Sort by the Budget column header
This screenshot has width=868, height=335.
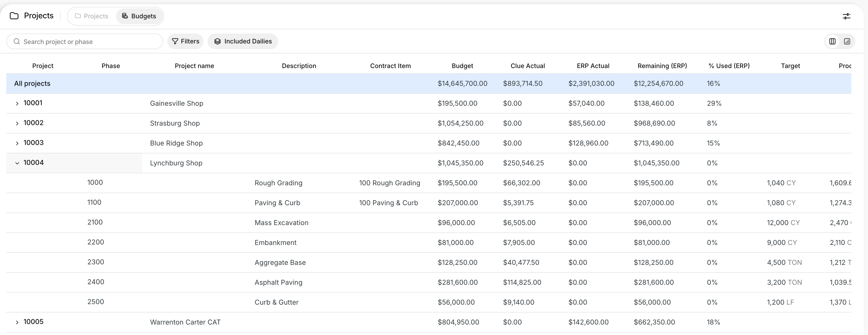462,66
